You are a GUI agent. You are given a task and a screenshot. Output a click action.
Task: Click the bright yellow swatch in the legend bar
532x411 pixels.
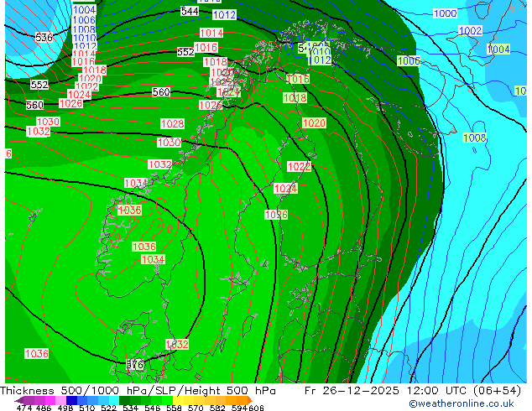coord(178,400)
